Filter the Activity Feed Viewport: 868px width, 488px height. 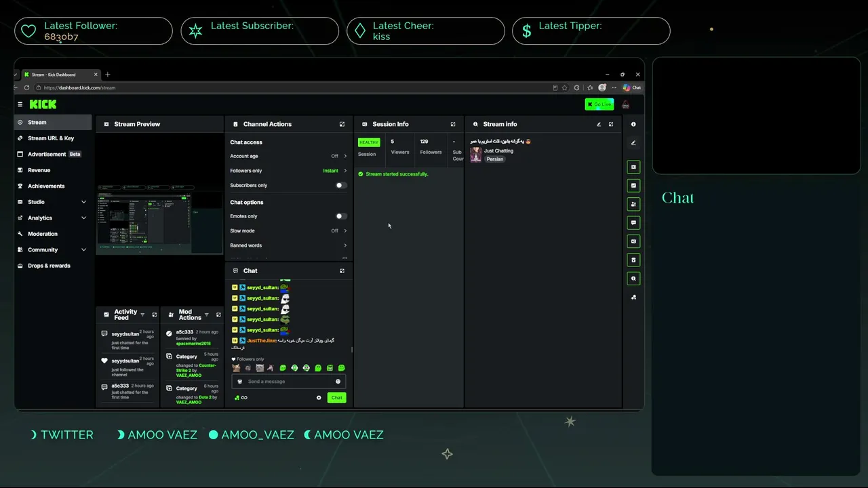(142, 314)
